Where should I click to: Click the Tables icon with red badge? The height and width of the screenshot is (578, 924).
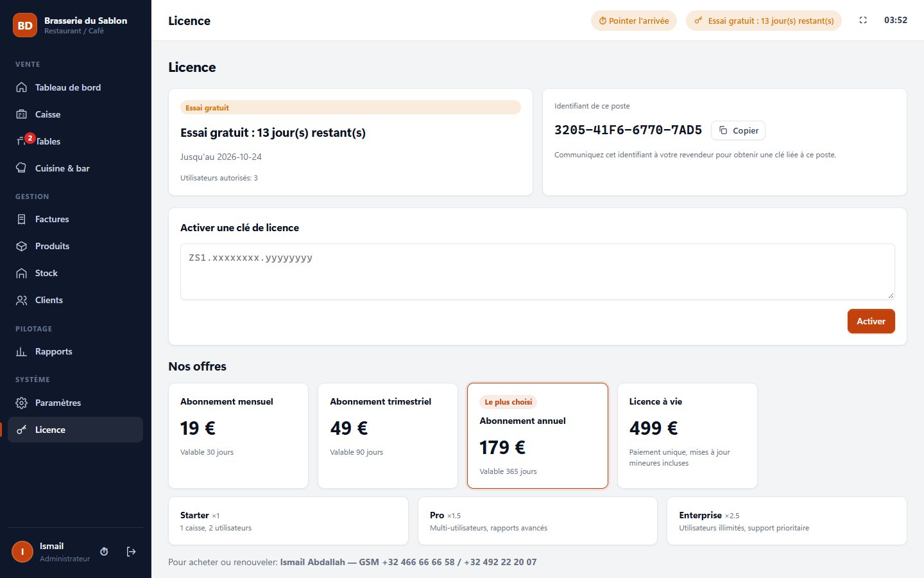[x=22, y=141]
